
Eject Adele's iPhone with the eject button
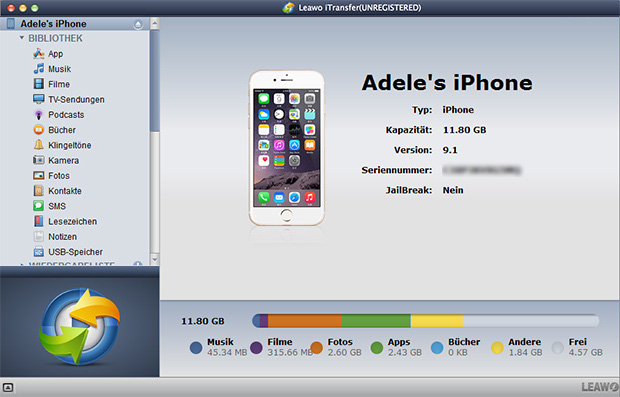(138, 24)
